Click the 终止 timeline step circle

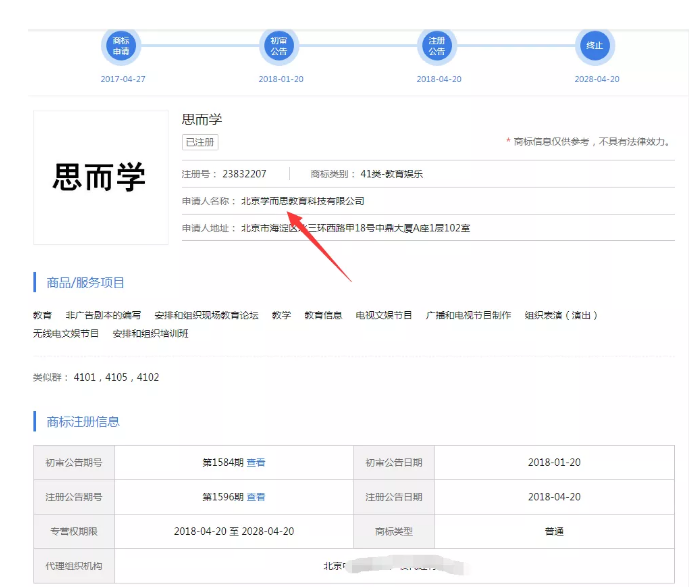[x=595, y=46]
